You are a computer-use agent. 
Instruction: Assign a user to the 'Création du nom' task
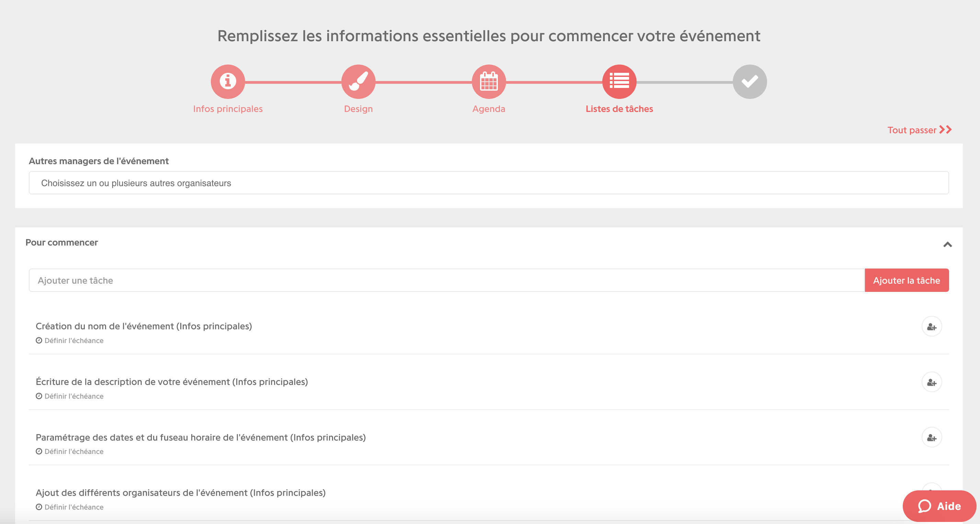[932, 327]
